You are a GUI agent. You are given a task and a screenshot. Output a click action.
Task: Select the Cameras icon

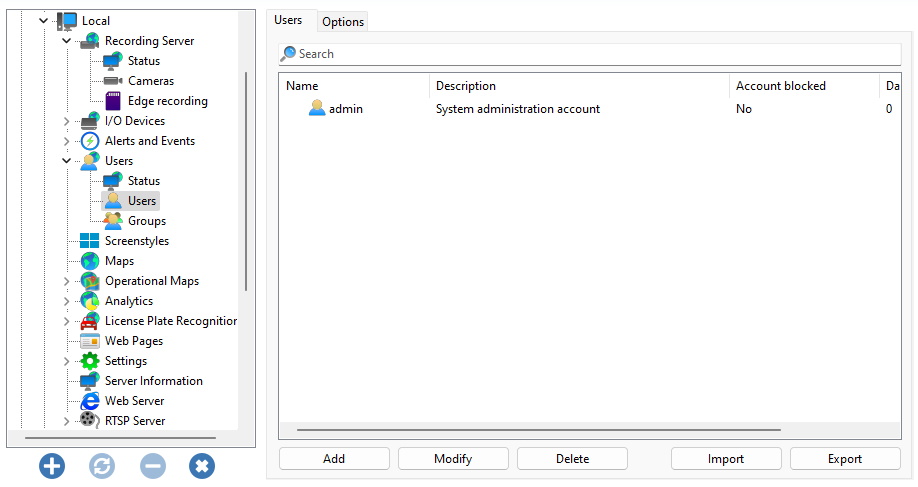click(112, 81)
